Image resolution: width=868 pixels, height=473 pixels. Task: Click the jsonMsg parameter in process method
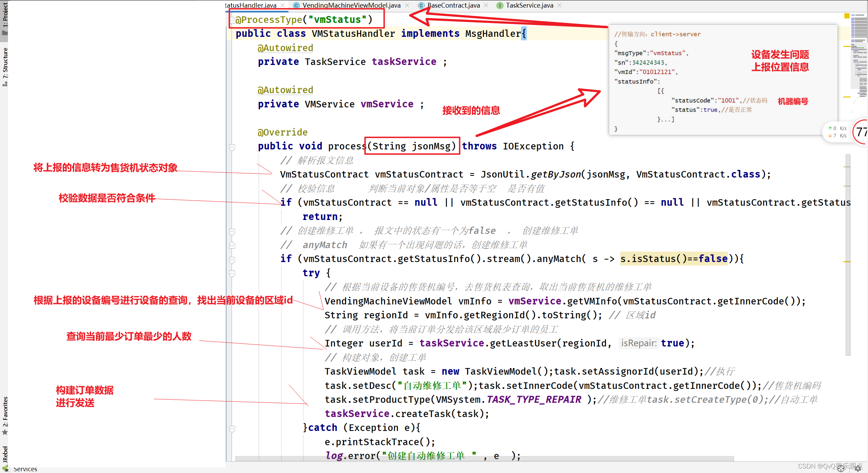431,146
